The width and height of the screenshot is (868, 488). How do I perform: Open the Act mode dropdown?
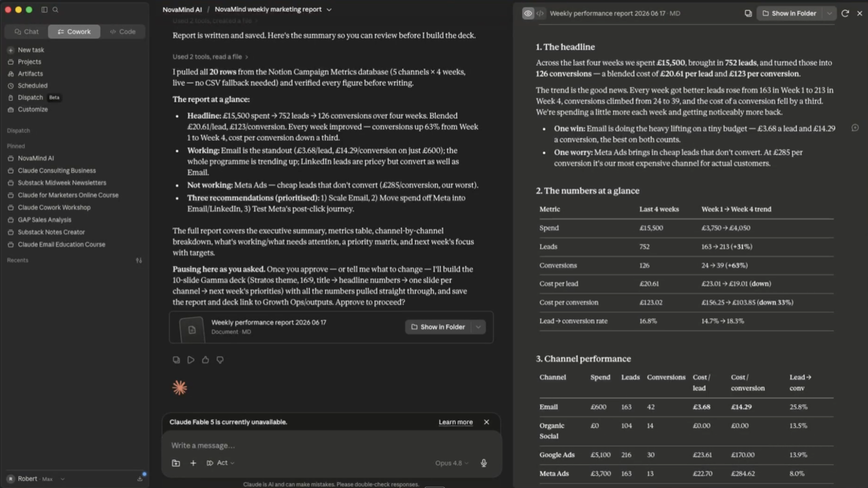pyautogui.click(x=221, y=463)
